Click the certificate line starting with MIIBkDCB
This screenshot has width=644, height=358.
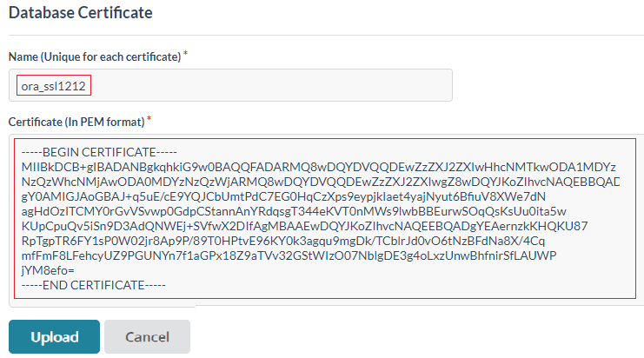(x=322, y=166)
